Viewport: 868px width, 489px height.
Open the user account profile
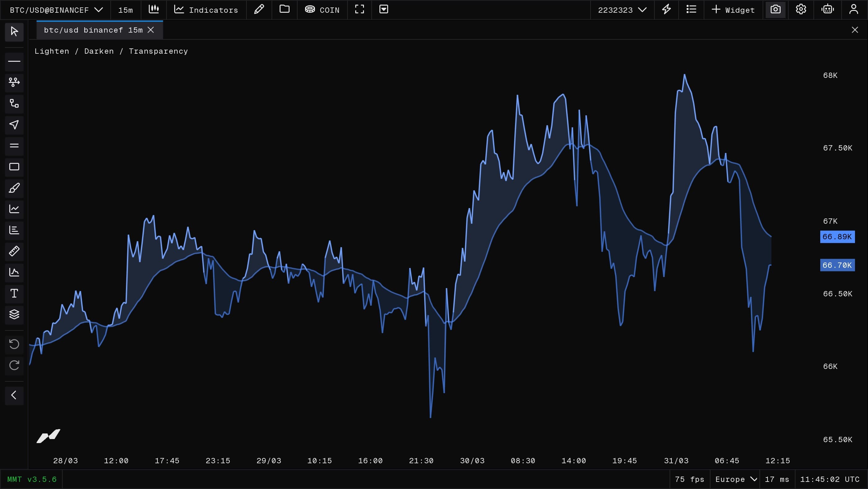pos(853,9)
